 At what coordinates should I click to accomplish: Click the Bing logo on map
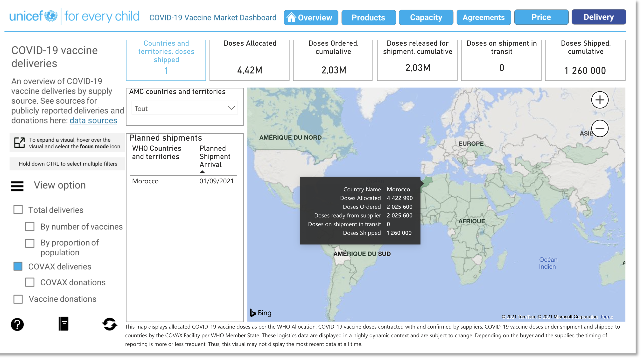[x=260, y=313]
